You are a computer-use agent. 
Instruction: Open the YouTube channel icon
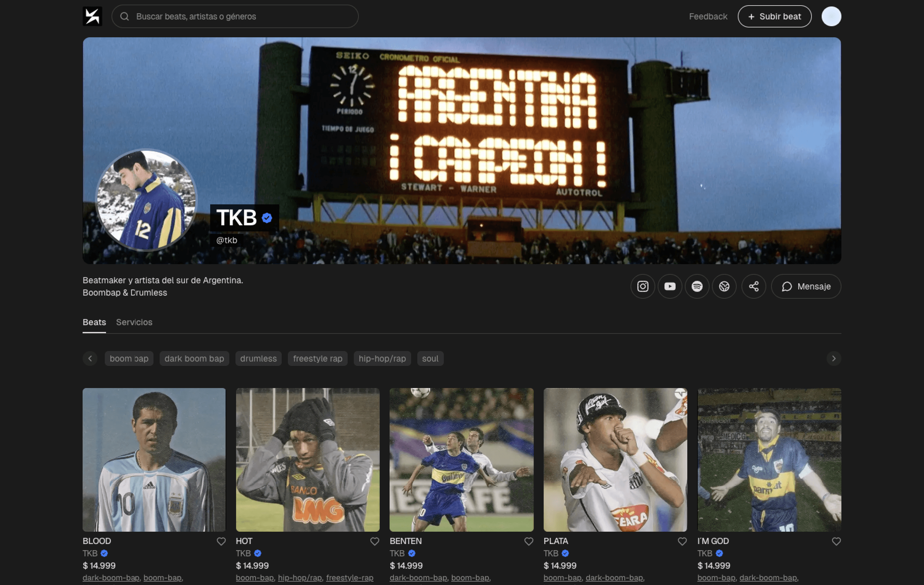(x=670, y=286)
